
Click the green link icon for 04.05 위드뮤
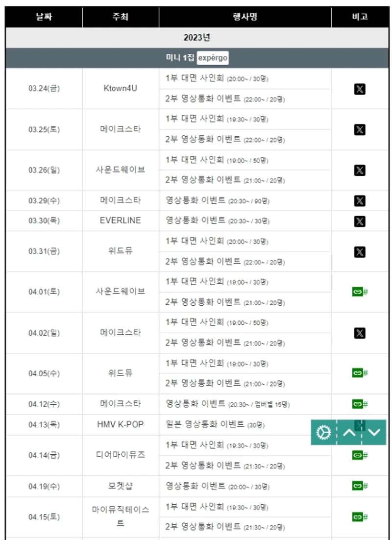point(360,373)
